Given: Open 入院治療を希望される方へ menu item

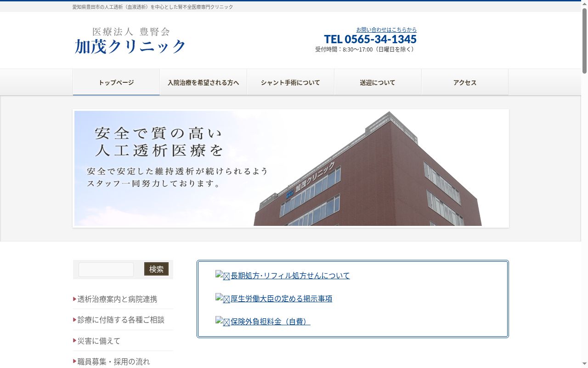Looking at the screenshot, I should point(204,82).
